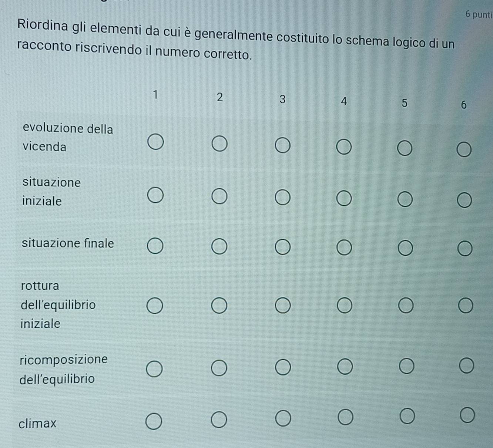Select climax radio under column 1
The height and width of the screenshot is (448, 493).
[153, 422]
